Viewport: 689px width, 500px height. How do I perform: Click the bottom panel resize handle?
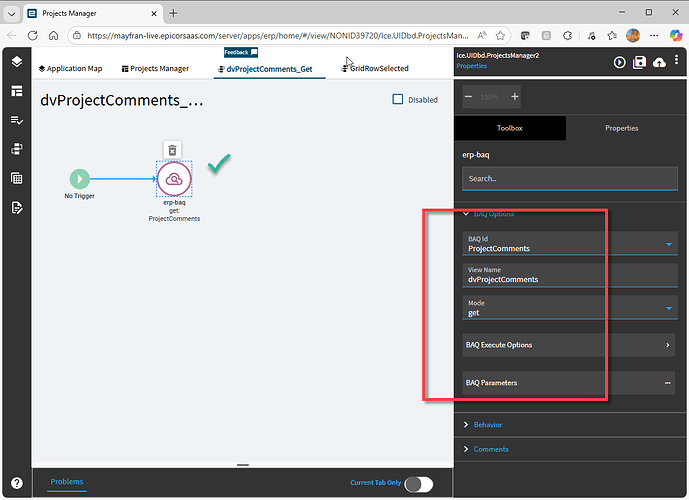[243, 465]
